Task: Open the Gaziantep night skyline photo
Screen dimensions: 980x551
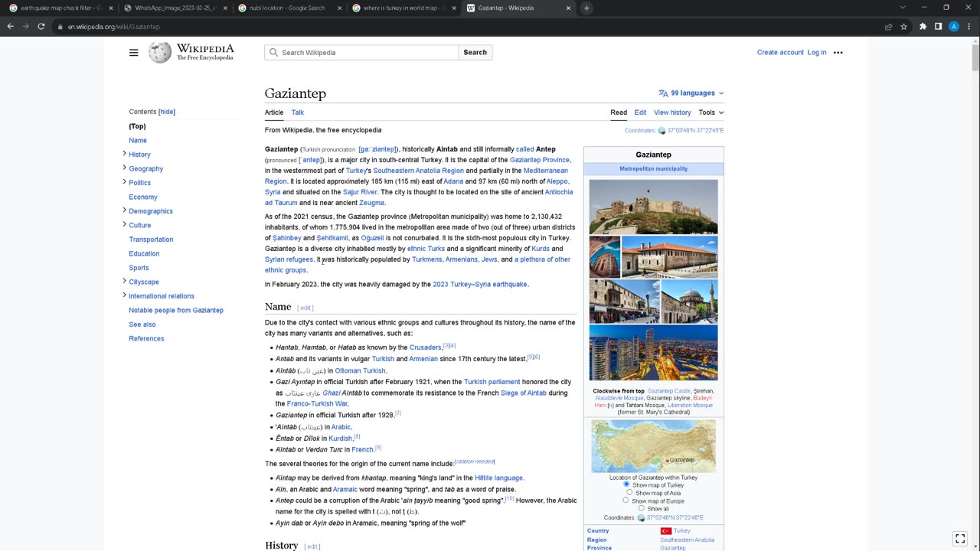Action: [x=653, y=353]
